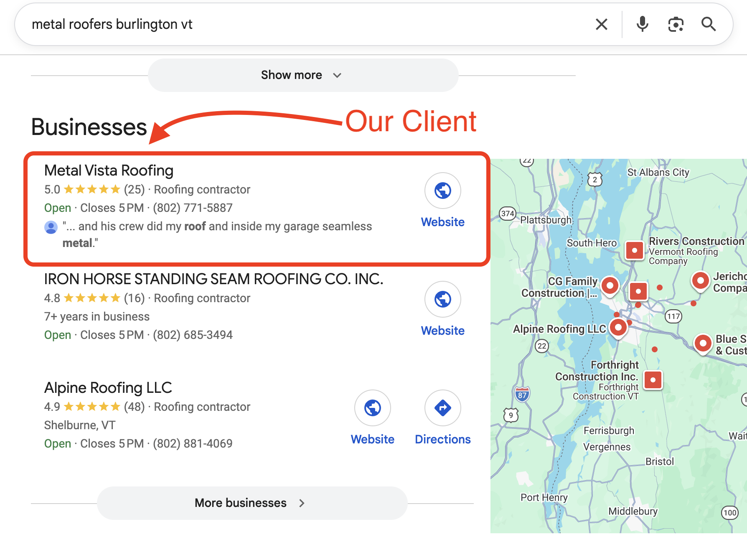Click the Route 100 shield on the map
This screenshot has height=560, width=747.
point(730,513)
